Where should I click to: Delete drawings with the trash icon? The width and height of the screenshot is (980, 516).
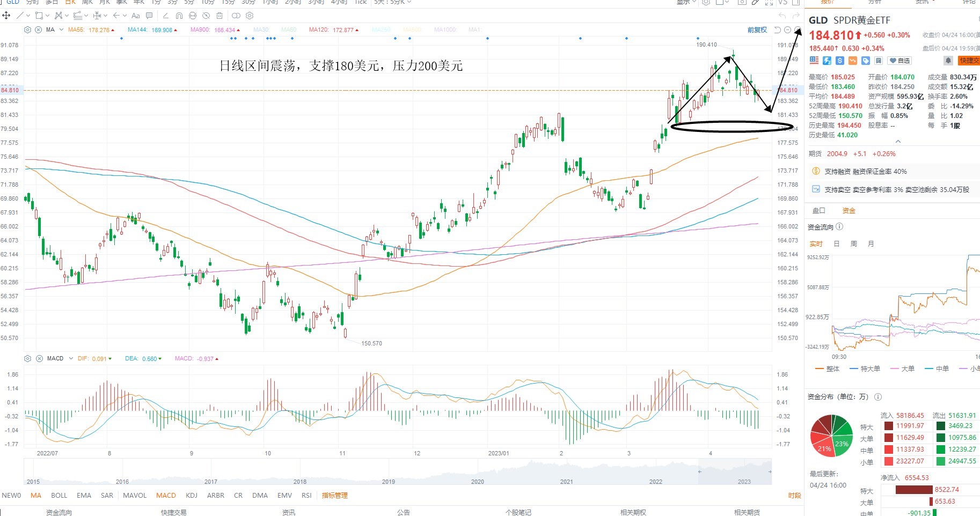(220, 16)
